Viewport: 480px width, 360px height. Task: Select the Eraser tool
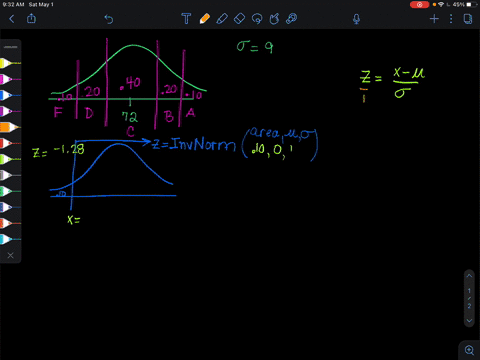click(239, 19)
